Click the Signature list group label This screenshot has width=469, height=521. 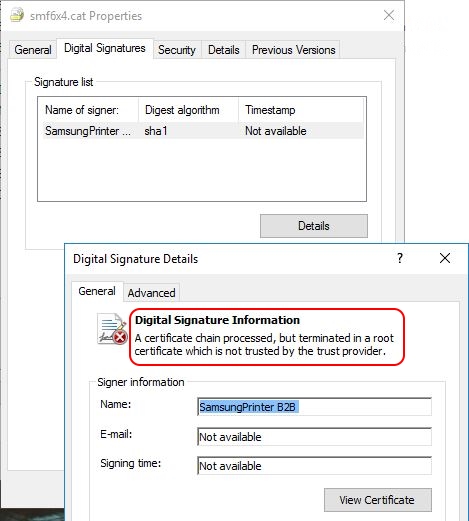coord(64,82)
